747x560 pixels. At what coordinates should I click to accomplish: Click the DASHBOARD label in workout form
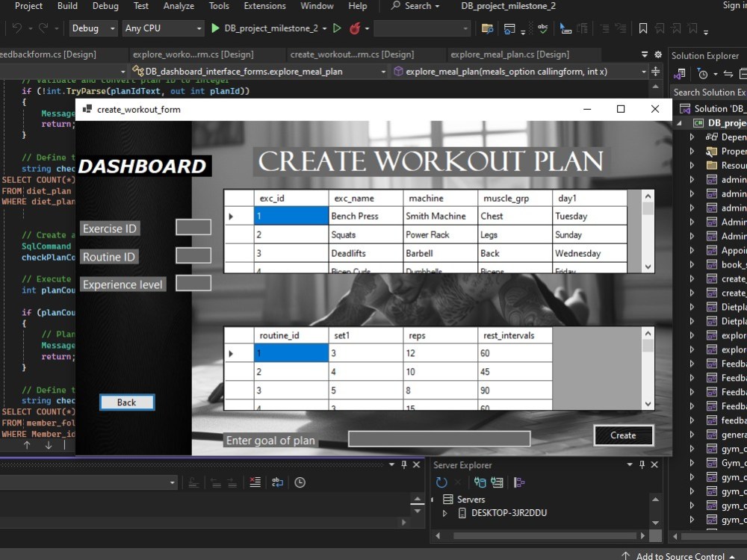143,167
